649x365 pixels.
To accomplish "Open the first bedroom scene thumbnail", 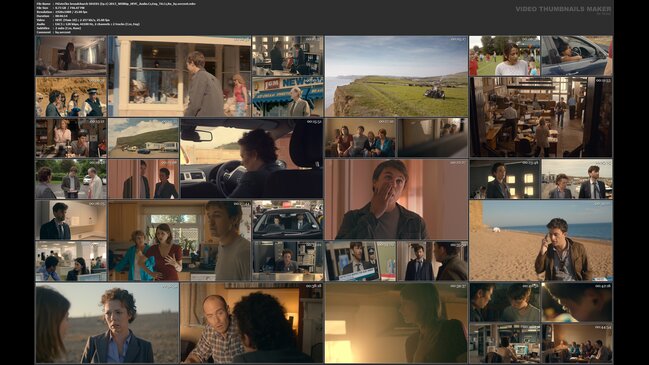I will (71, 55).
